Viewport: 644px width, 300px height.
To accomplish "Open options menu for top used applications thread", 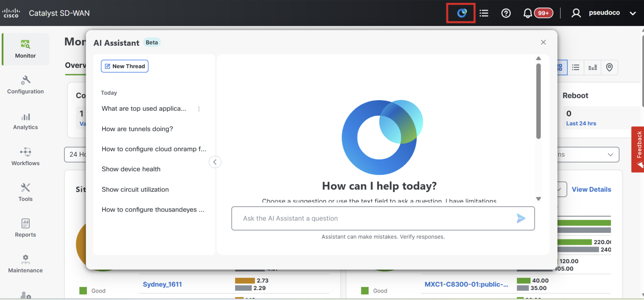I will (x=199, y=109).
